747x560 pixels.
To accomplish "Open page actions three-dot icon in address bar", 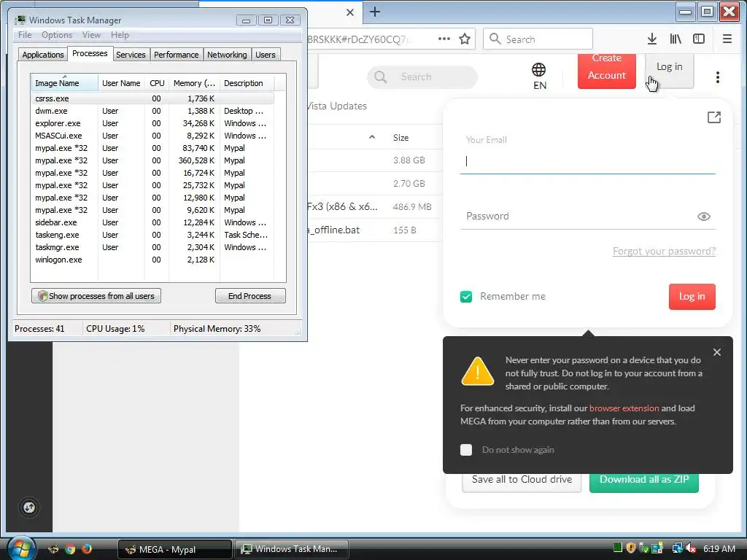I will 444,39.
